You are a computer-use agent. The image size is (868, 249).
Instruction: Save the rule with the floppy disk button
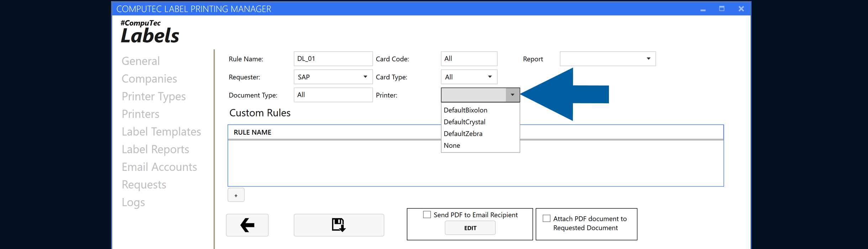[x=339, y=225]
